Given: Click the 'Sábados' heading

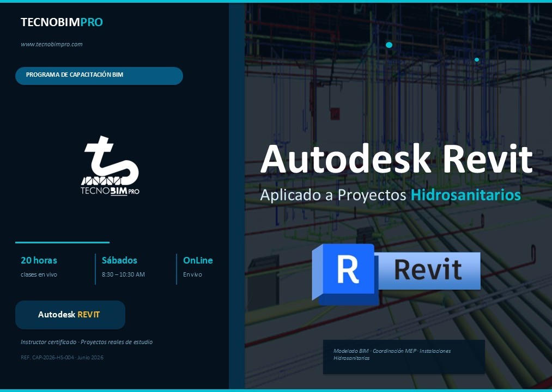Looking at the screenshot, I should (119, 260).
